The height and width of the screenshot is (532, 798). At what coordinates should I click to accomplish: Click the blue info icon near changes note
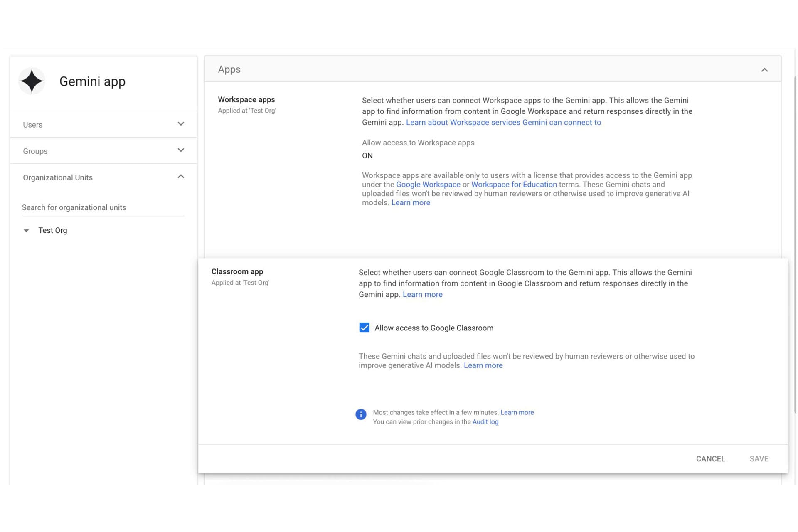pos(361,414)
